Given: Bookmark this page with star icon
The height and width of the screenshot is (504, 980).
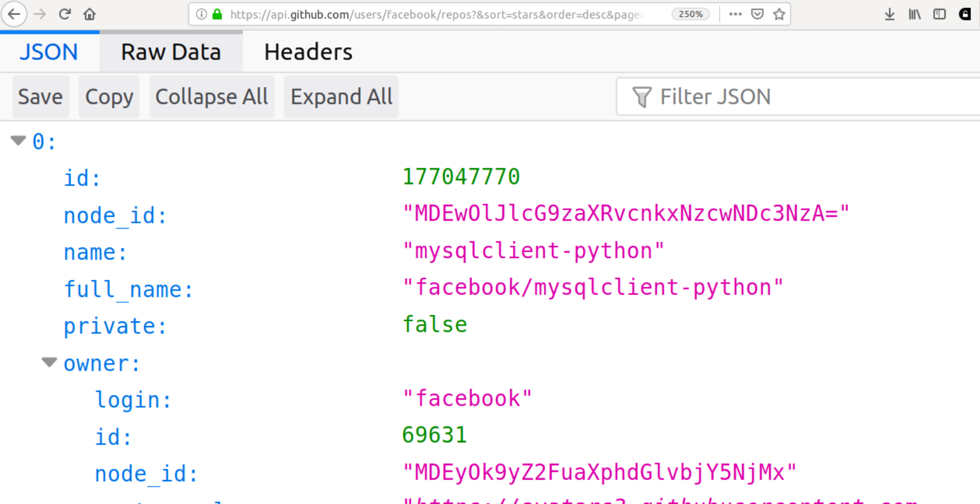Looking at the screenshot, I should click(779, 14).
